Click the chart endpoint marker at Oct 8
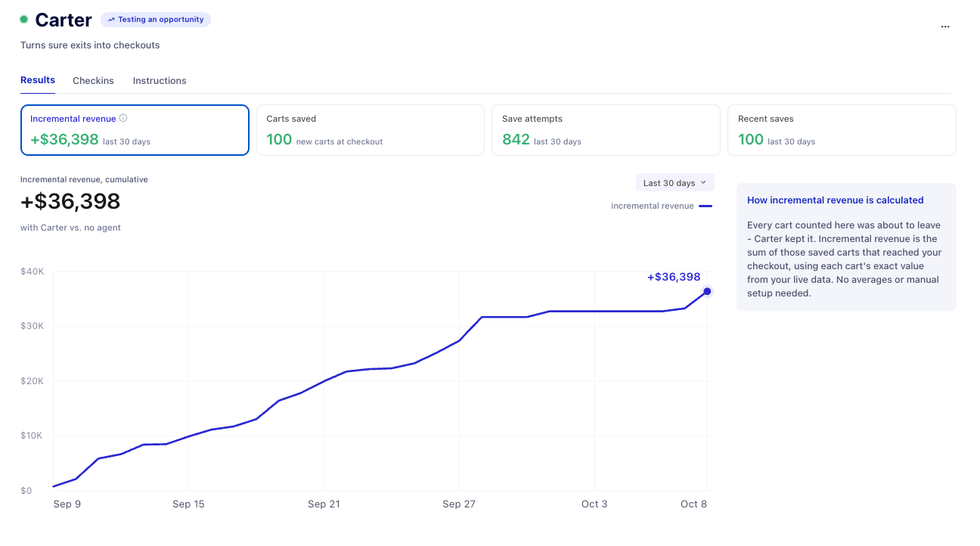 707,291
